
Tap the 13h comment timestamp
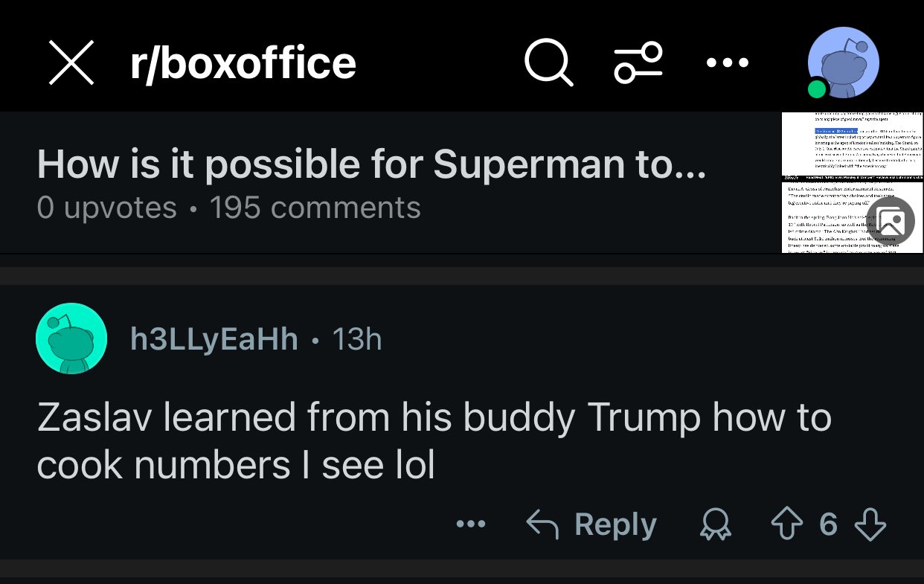click(x=356, y=339)
